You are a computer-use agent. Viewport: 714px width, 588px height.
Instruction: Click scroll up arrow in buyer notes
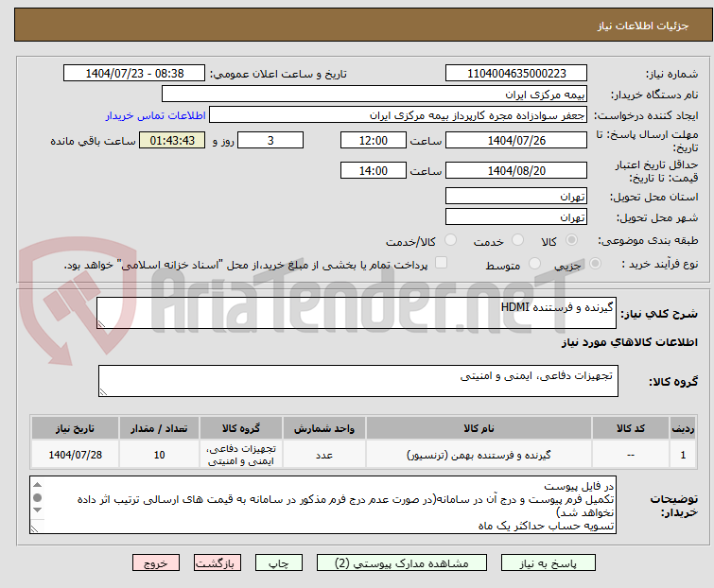tap(37, 485)
